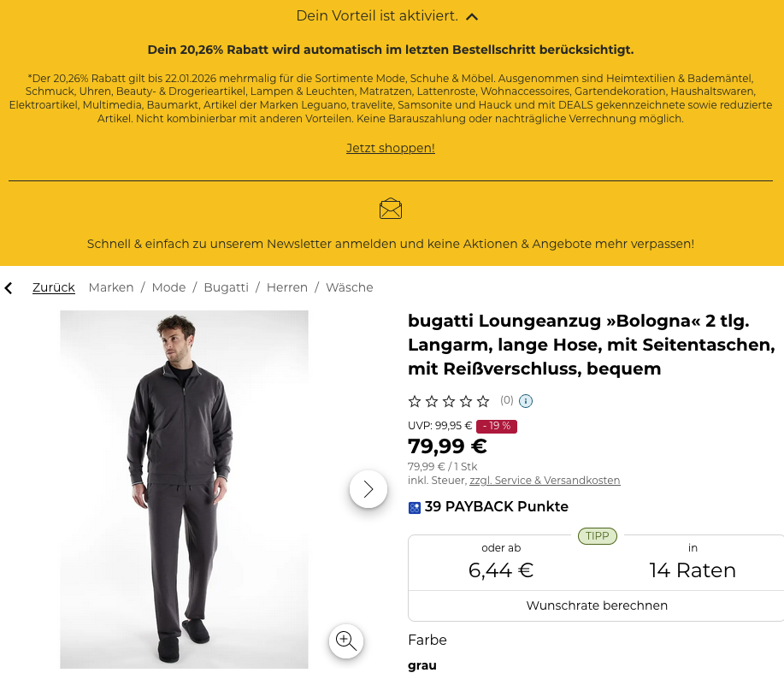Show the next product image arrow
Viewport: 784px width, 673px height.
[x=368, y=489]
